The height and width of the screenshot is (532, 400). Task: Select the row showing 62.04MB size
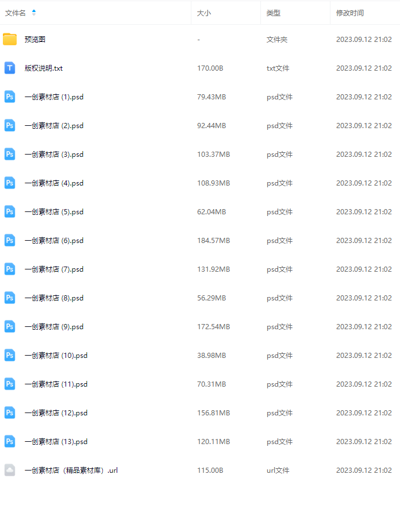200,212
